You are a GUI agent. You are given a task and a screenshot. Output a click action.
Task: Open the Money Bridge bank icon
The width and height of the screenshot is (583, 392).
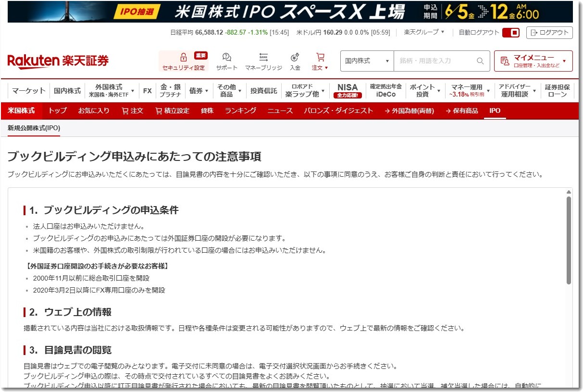point(263,57)
